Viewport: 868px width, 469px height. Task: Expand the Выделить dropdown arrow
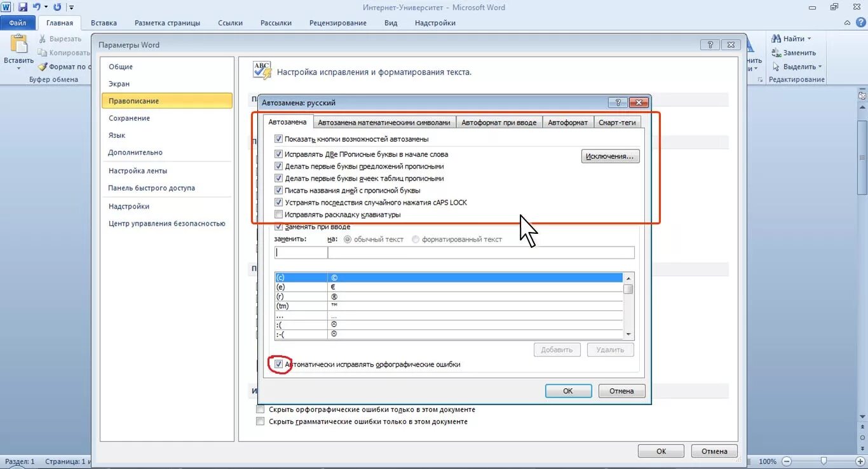pos(820,67)
